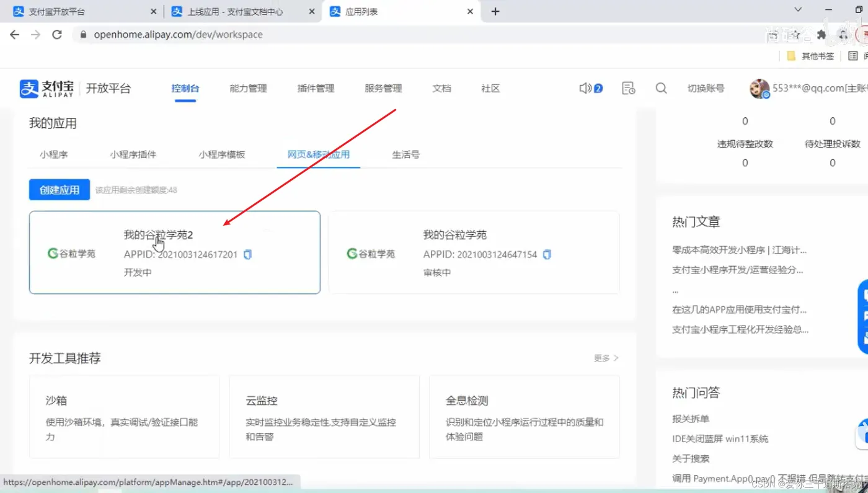The width and height of the screenshot is (868, 493).
Task: Click the lock icon in address bar
Action: (83, 35)
